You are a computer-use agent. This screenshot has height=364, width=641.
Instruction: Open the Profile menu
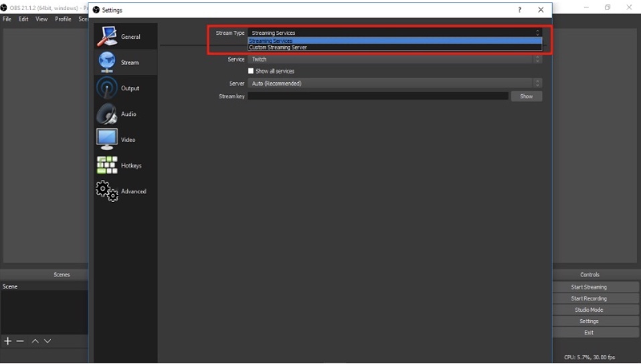tap(63, 19)
